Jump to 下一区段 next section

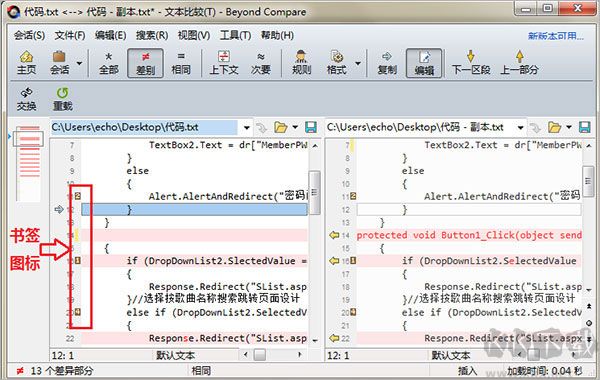(471, 63)
